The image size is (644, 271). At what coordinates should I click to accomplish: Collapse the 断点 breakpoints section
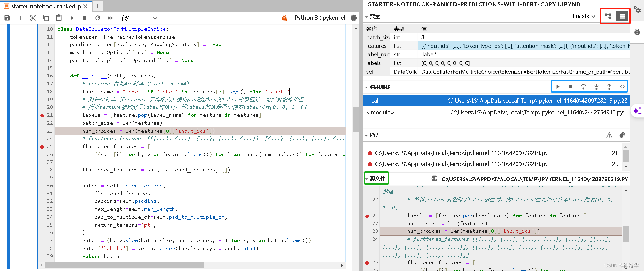[366, 135]
